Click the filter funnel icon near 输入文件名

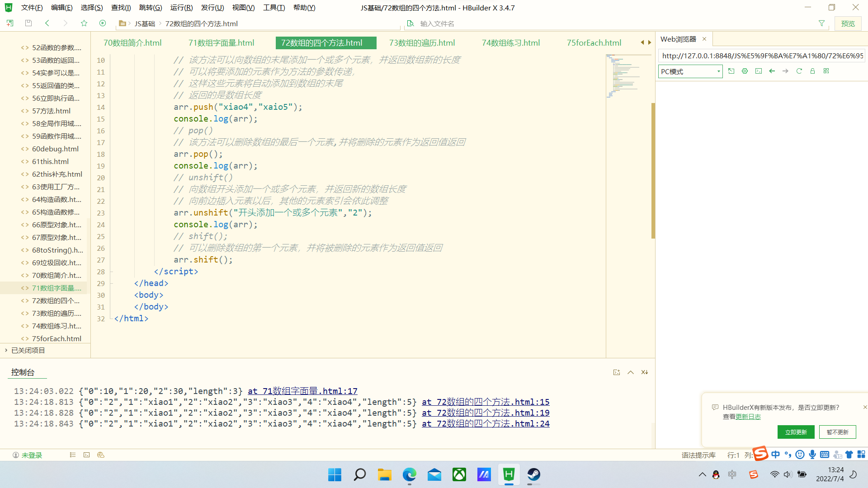[x=821, y=23]
